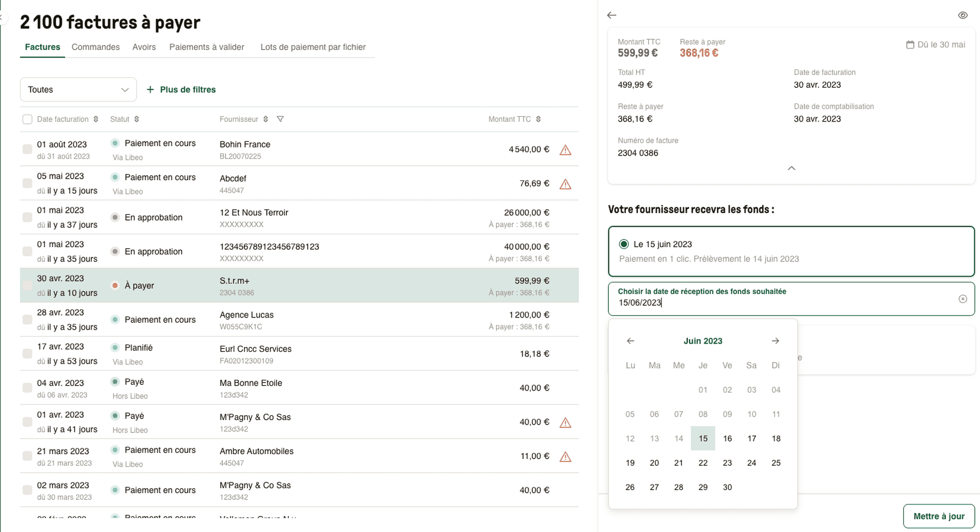Click the reception date input field

pos(791,299)
